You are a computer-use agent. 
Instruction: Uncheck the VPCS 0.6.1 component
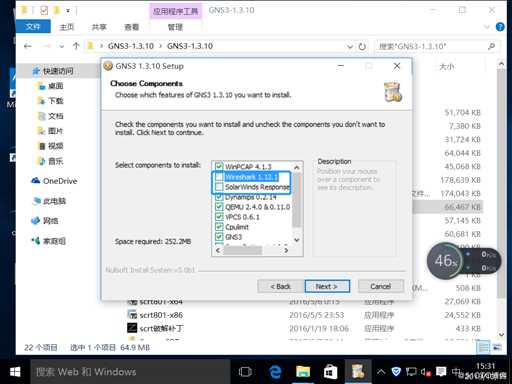[x=219, y=217]
